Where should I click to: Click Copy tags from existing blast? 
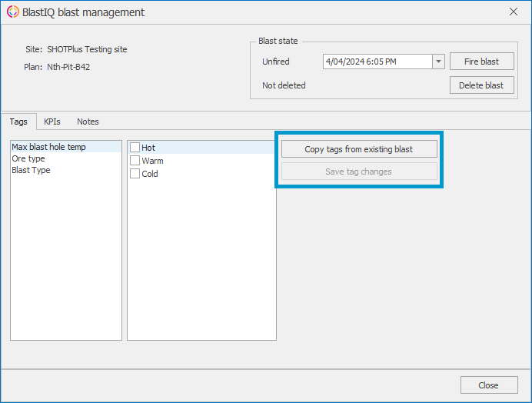click(359, 149)
